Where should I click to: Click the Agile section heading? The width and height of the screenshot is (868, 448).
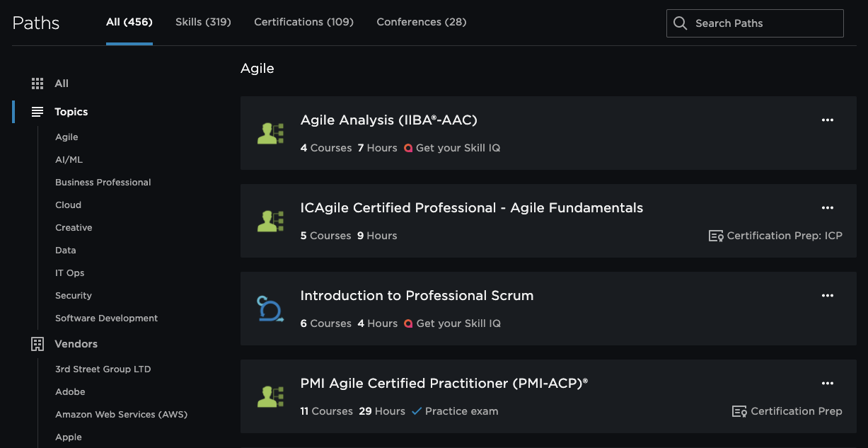257,69
